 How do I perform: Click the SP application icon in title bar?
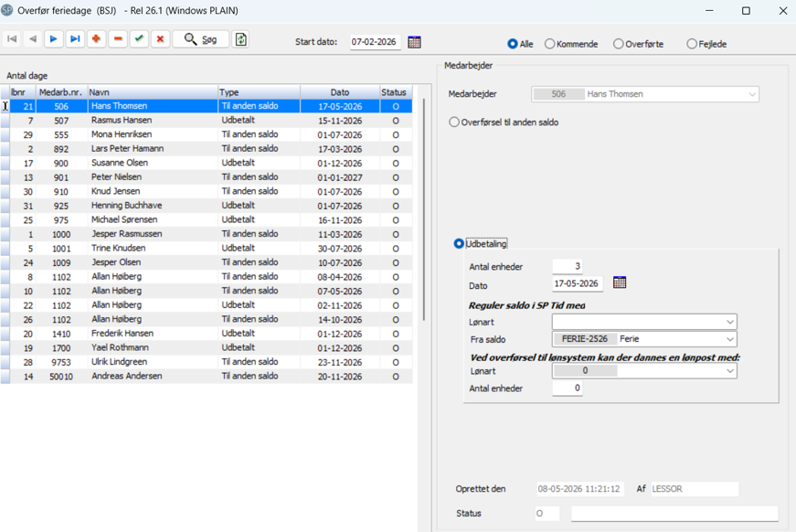pyautogui.click(x=7, y=10)
